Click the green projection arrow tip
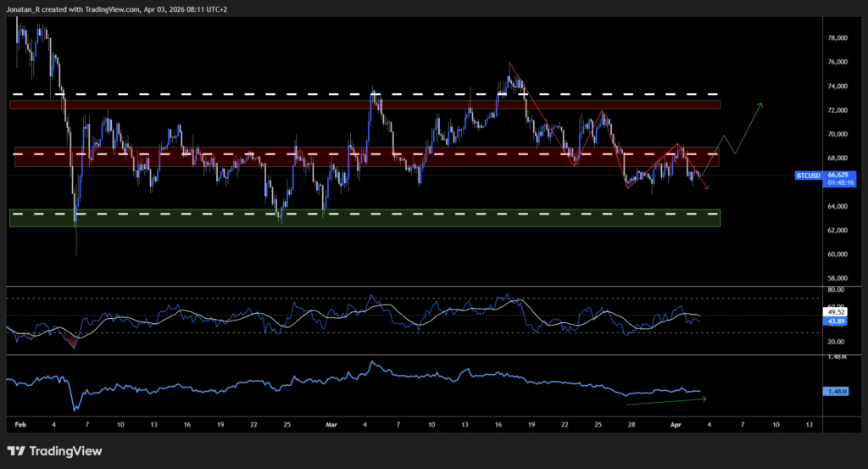This screenshot has height=469, width=868. tap(761, 103)
